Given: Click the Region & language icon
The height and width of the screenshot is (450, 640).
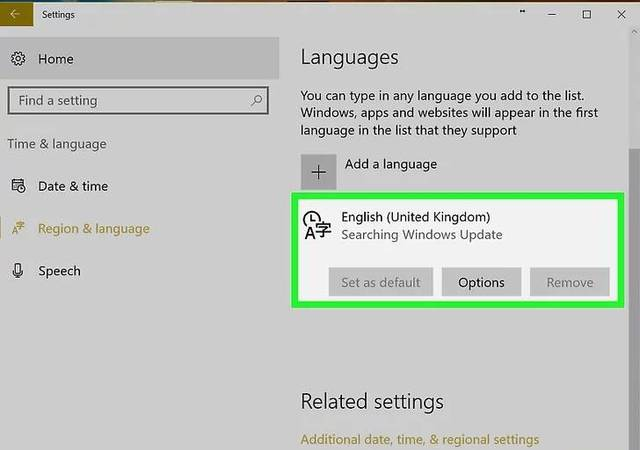Looking at the screenshot, I should click(x=18, y=228).
